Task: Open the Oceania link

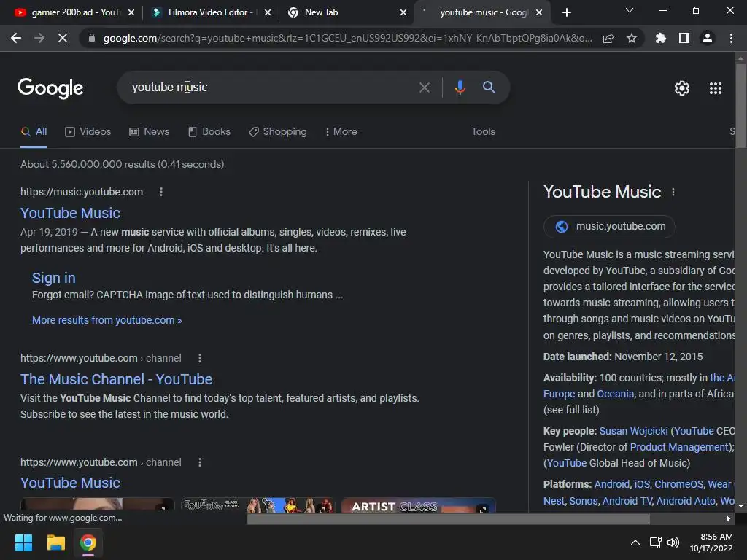Action: (x=616, y=394)
